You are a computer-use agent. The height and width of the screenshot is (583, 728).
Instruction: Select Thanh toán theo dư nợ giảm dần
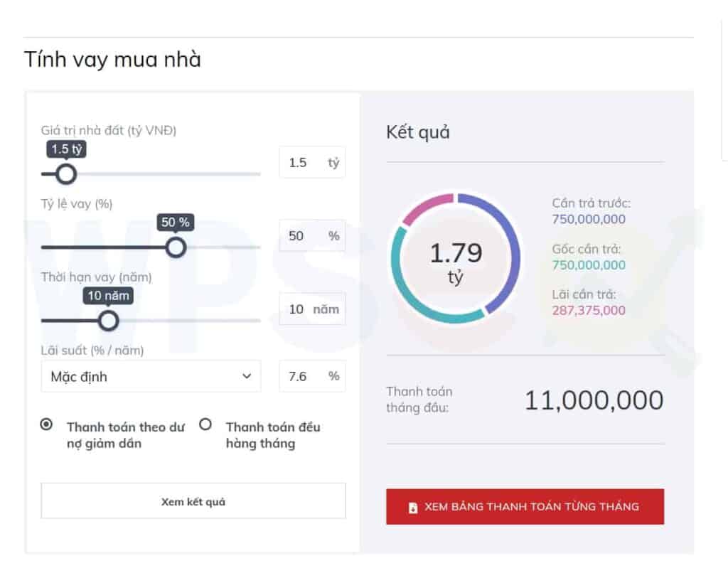coord(47,424)
